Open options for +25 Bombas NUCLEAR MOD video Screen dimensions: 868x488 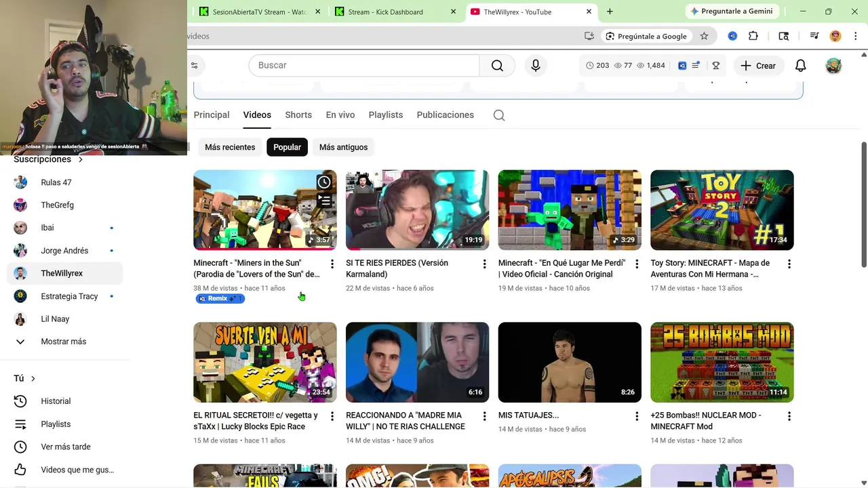(x=789, y=416)
